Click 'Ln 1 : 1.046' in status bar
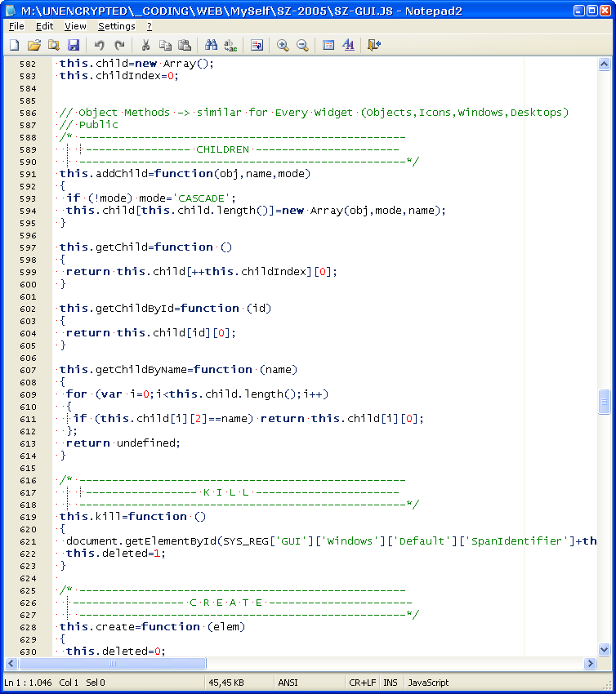Viewport: 616px width, 694px height. point(28,683)
